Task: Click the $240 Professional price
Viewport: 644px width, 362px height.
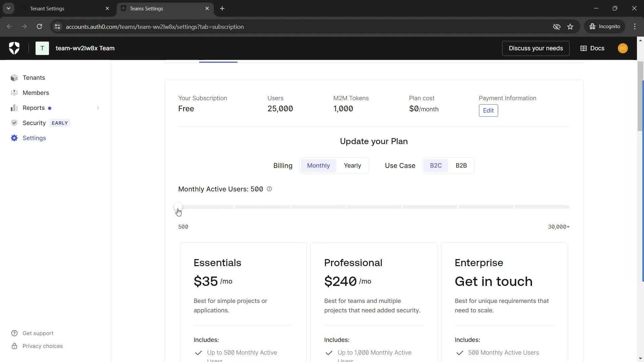Action: click(340, 281)
